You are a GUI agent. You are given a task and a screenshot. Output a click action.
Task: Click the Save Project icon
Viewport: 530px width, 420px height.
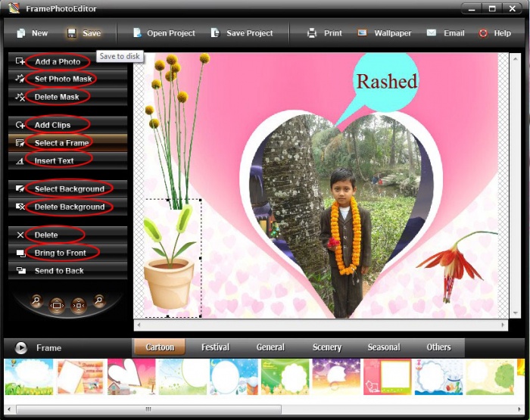[215, 33]
